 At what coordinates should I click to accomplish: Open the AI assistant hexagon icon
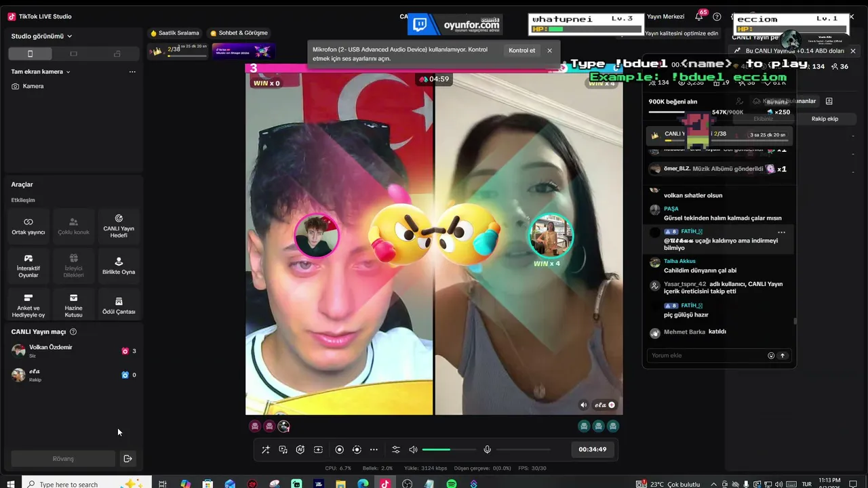coord(300,449)
